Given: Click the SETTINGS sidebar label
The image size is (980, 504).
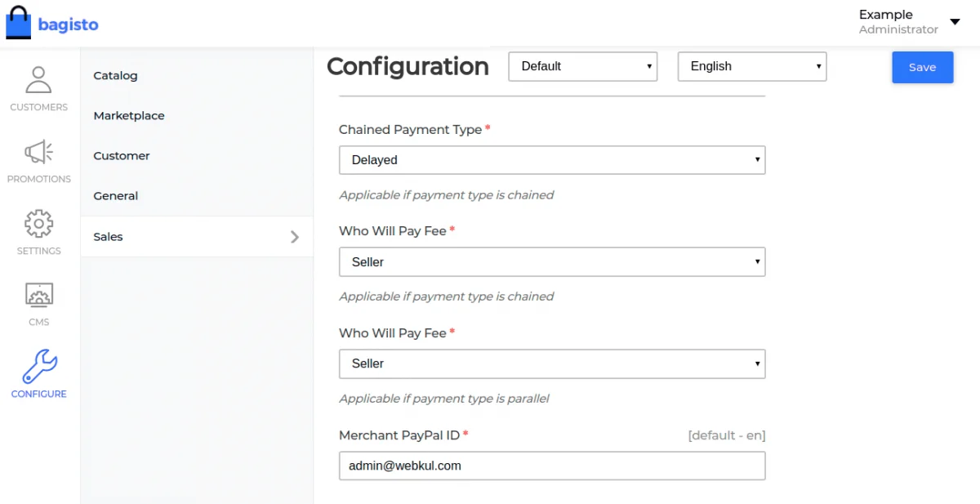Looking at the screenshot, I should pos(38,251).
